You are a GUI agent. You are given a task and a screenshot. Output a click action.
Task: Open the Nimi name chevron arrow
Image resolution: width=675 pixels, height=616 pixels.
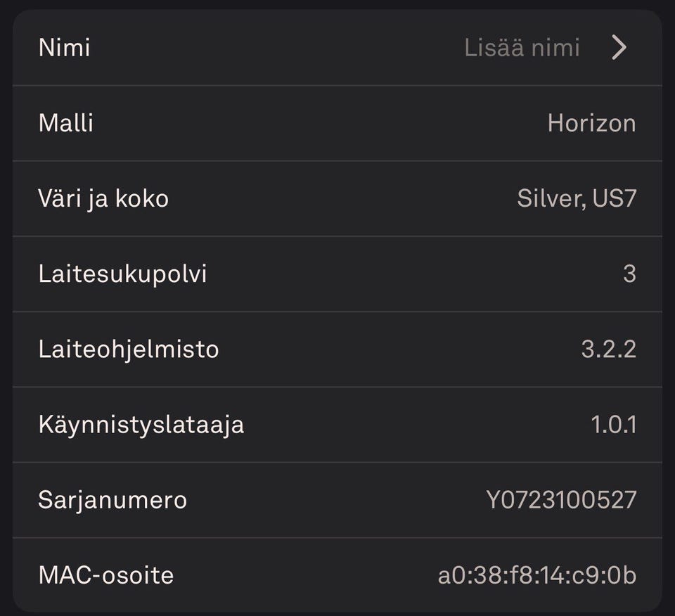(x=619, y=48)
